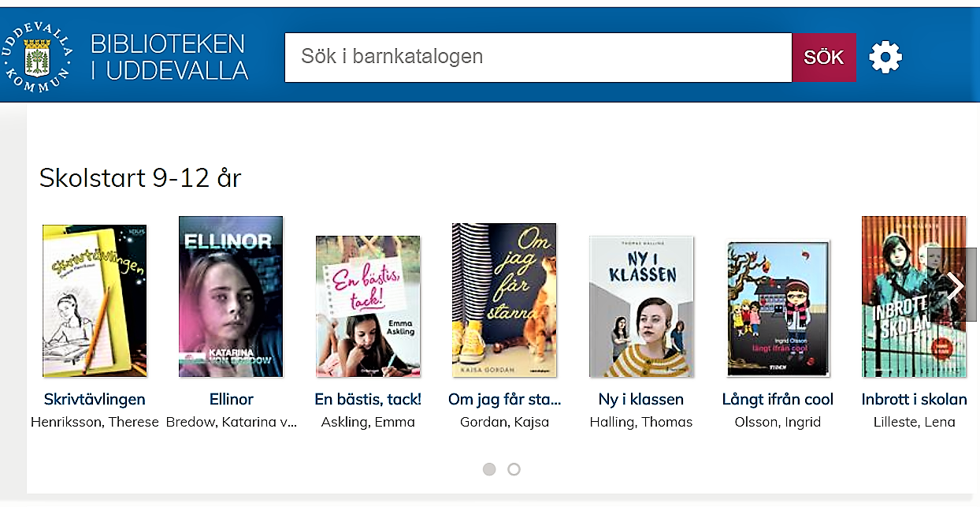The height and width of the screenshot is (507, 980).
Task: Click author text Lilleste, Lena
Action: pos(914,422)
